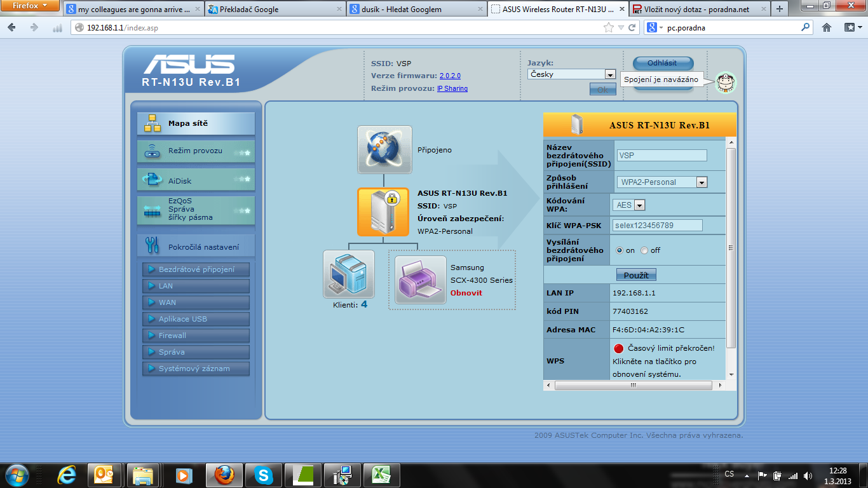The width and height of the screenshot is (868, 488).
Task: Click the network signal icon in tray
Action: pyautogui.click(x=792, y=475)
